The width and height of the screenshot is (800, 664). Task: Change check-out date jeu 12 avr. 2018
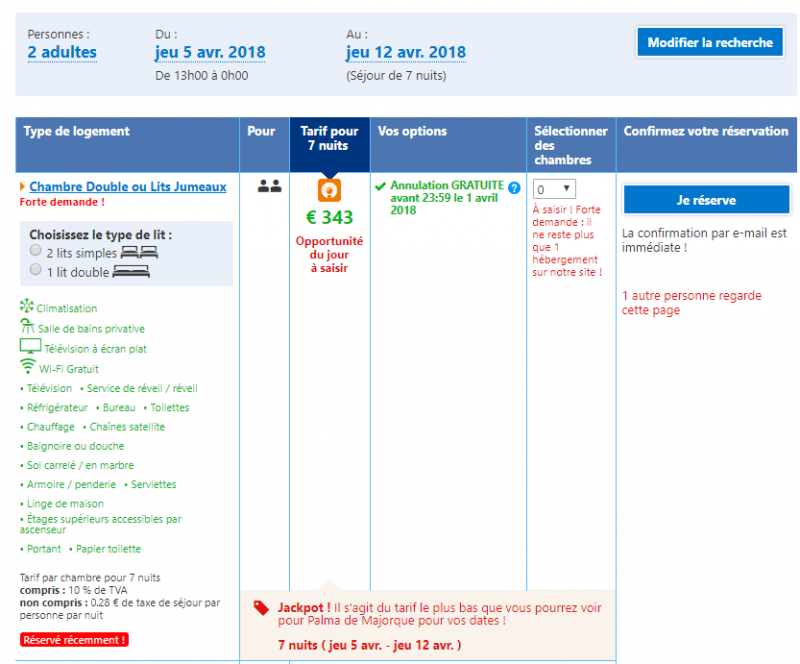tap(406, 53)
